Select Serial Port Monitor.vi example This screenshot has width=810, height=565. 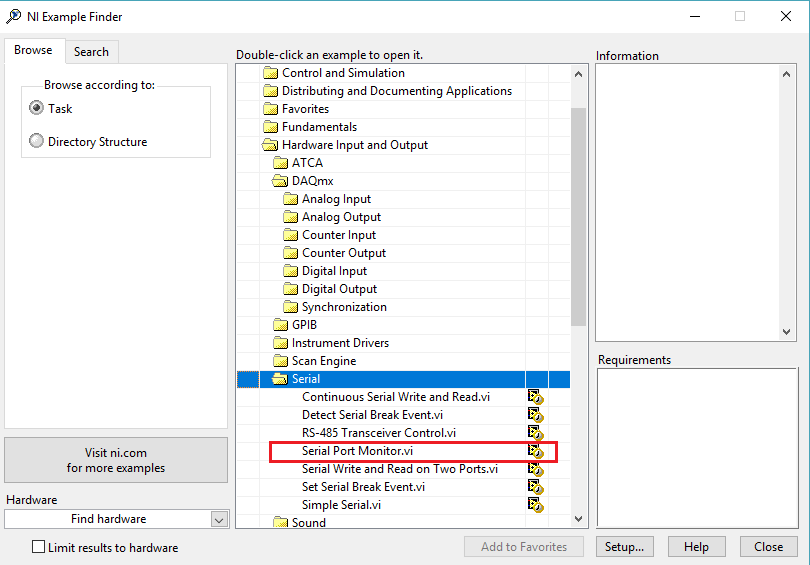pos(357,451)
